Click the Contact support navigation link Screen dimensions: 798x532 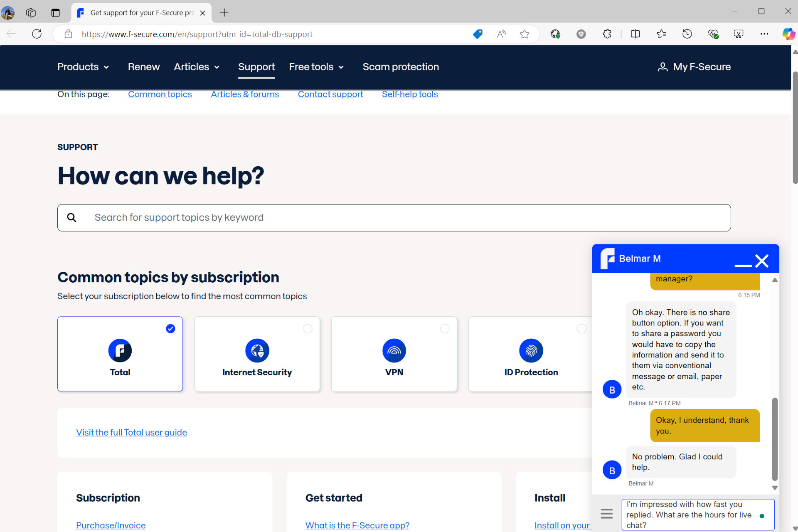(330, 94)
